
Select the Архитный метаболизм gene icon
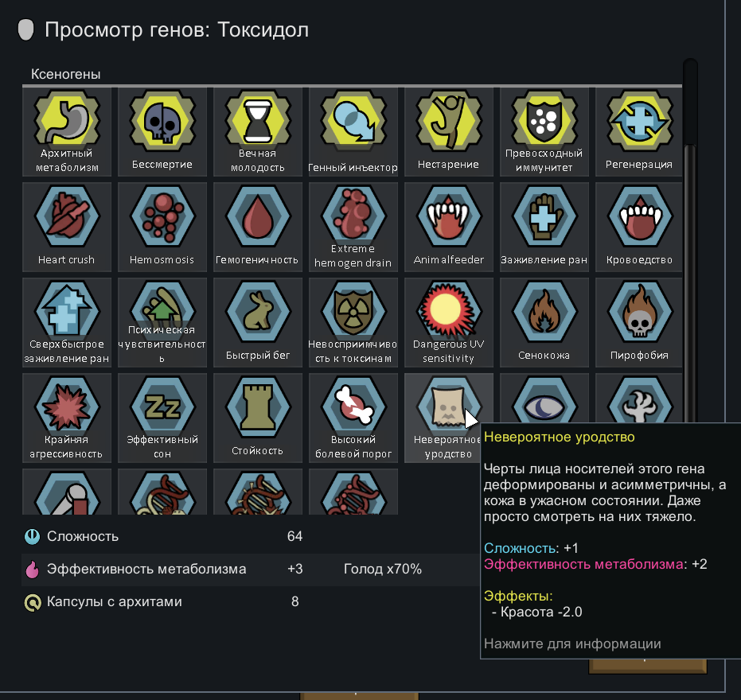[x=67, y=132]
